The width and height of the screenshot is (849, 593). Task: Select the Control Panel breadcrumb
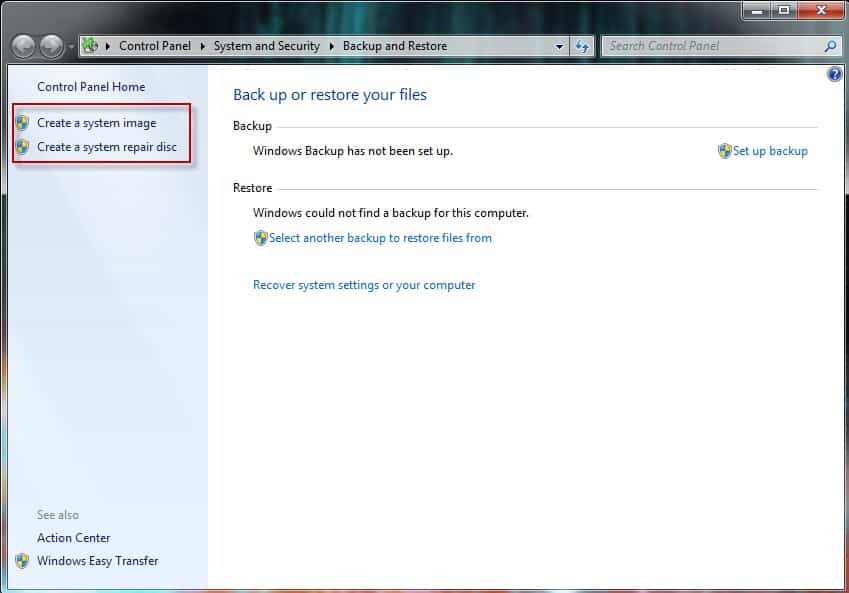point(155,46)
